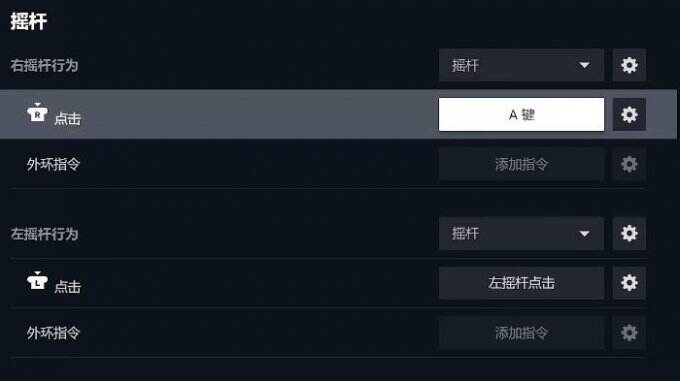Open settings gear for 左摇杆行为
680x381 pixels.
click(629, 234)
